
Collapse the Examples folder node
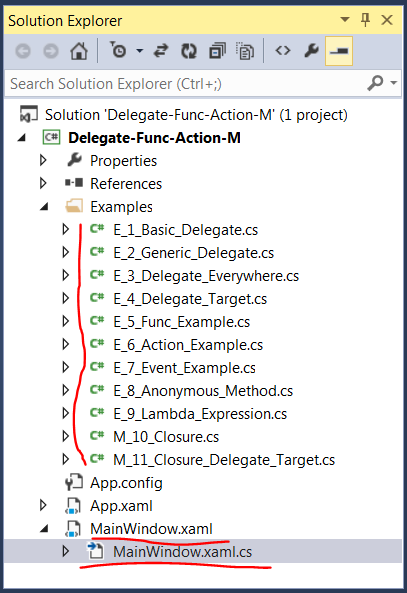point(44,207)
